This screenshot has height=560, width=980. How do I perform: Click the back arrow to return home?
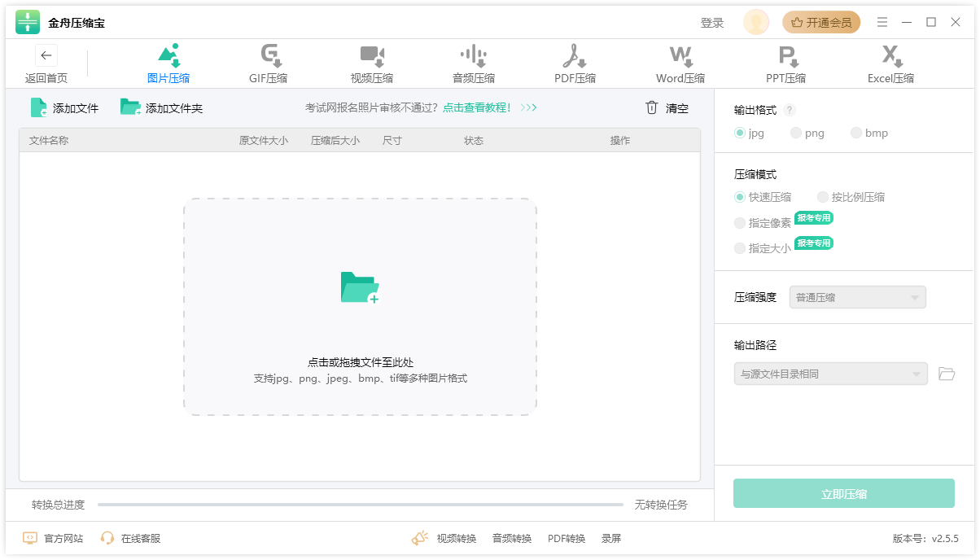(x=46, y=56)
